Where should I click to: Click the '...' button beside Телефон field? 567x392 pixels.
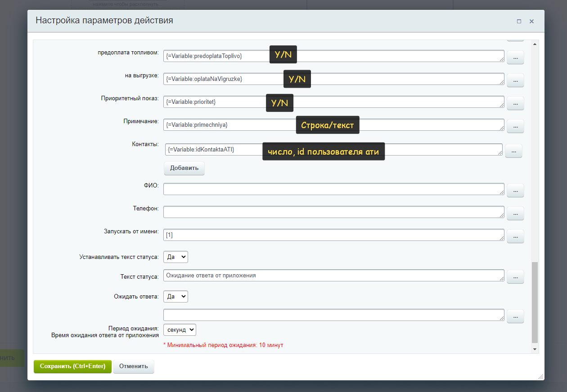click(515, 213)
